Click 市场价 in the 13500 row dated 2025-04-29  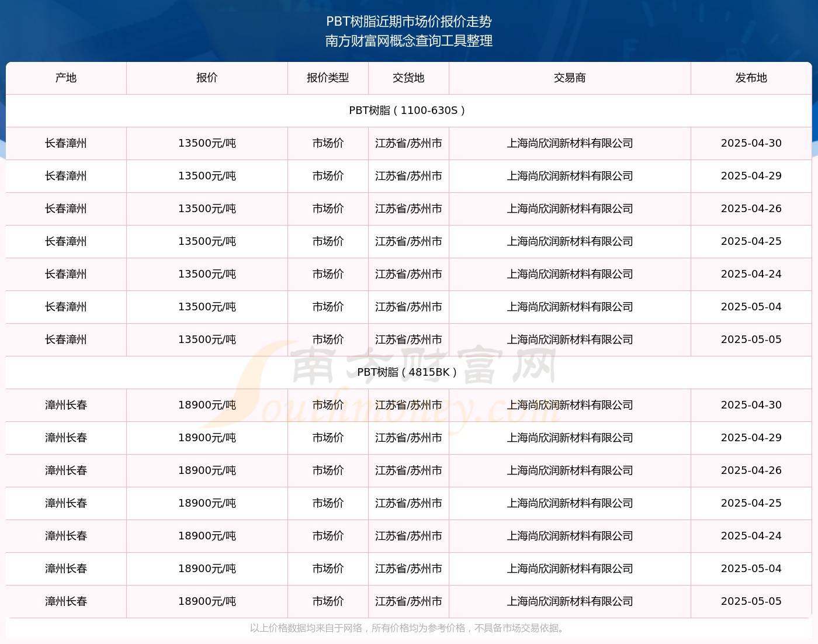328,176
